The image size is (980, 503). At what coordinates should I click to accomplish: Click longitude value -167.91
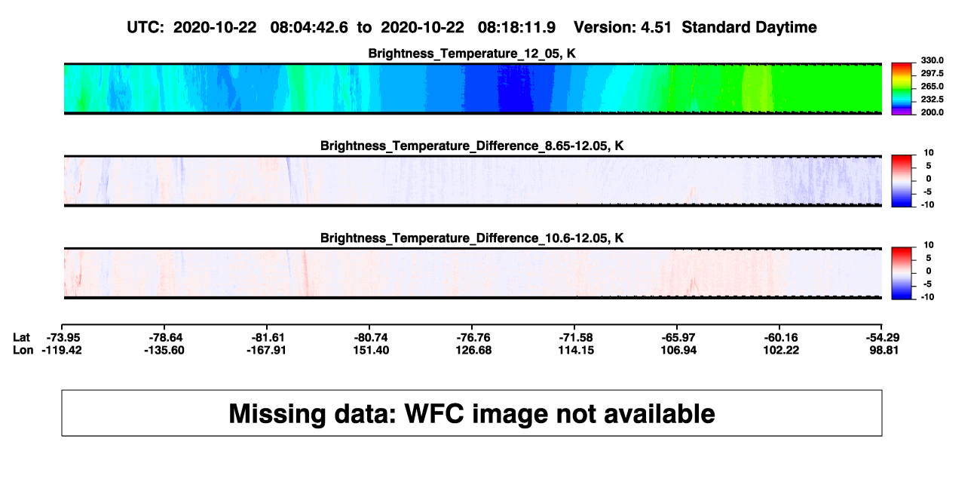(x=266, y=350)
